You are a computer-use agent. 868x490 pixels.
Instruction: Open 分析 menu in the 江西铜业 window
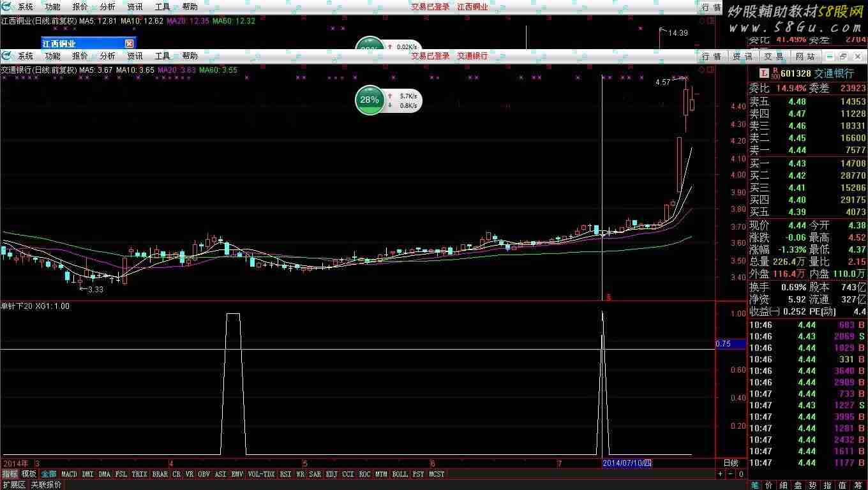pos(108,7)
